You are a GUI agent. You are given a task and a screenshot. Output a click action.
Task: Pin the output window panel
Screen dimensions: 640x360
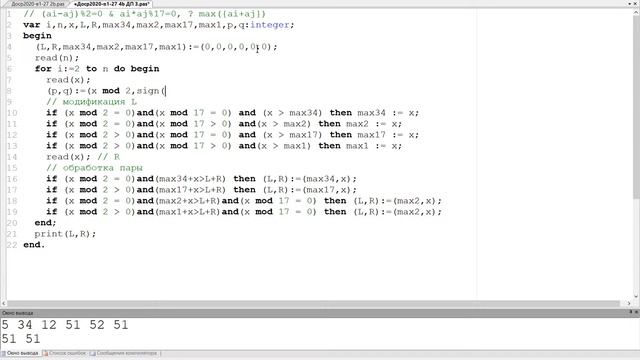[x=631, y=312]
